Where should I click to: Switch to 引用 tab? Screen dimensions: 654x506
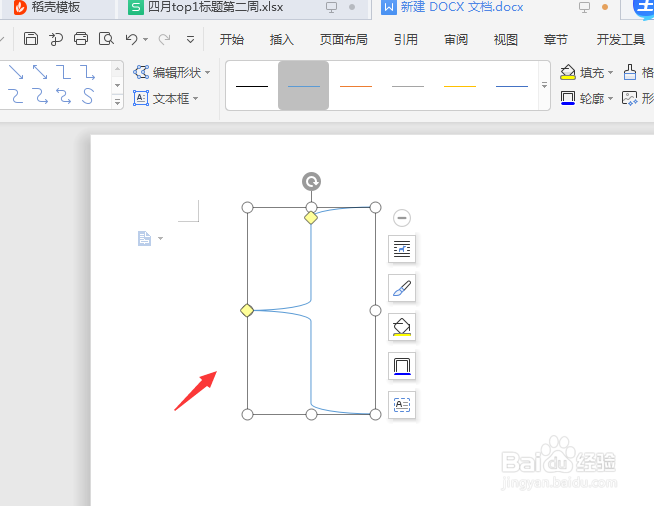(x=406, y=40)
